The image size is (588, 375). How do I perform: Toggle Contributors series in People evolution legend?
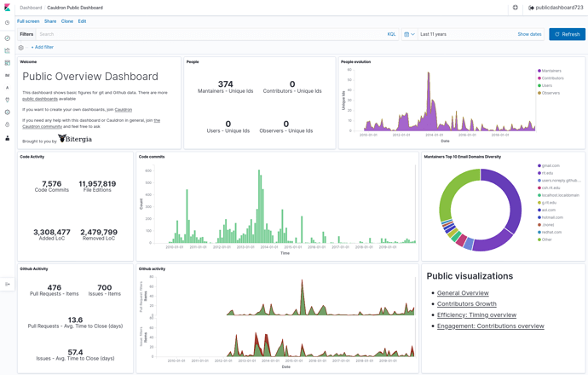[551, 78]
